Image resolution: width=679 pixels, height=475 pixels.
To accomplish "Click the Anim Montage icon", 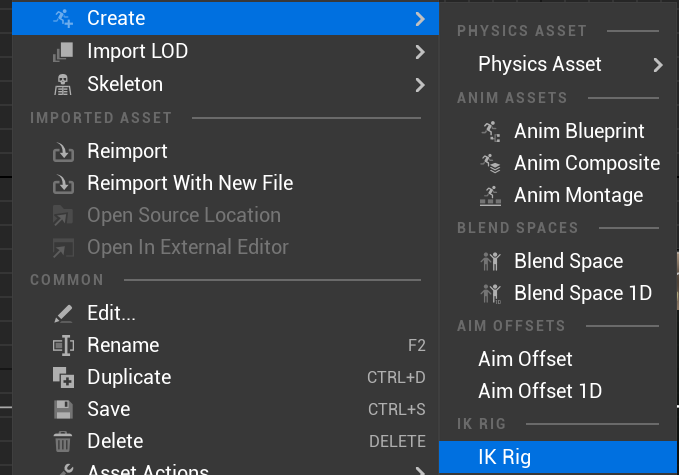I will [x=491, y=196].
